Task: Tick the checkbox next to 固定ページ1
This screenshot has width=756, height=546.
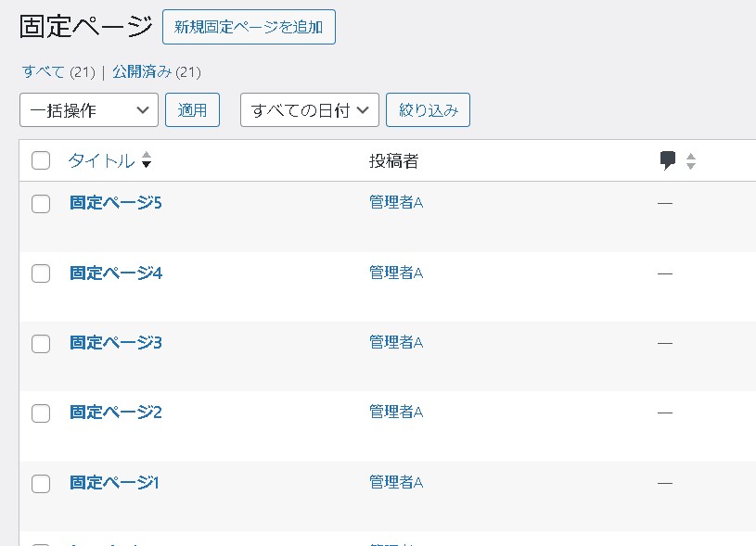Action: coord(41,484)
